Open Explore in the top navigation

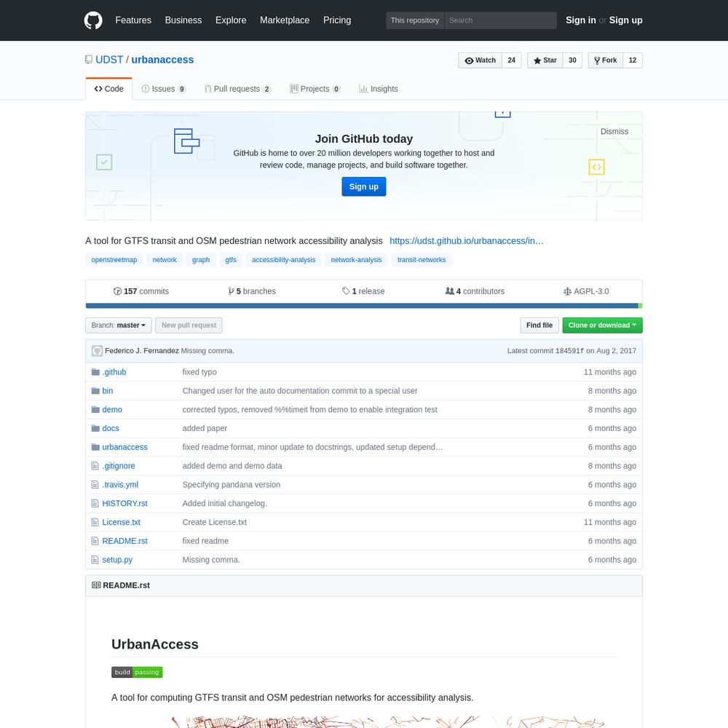pos(231,20)
